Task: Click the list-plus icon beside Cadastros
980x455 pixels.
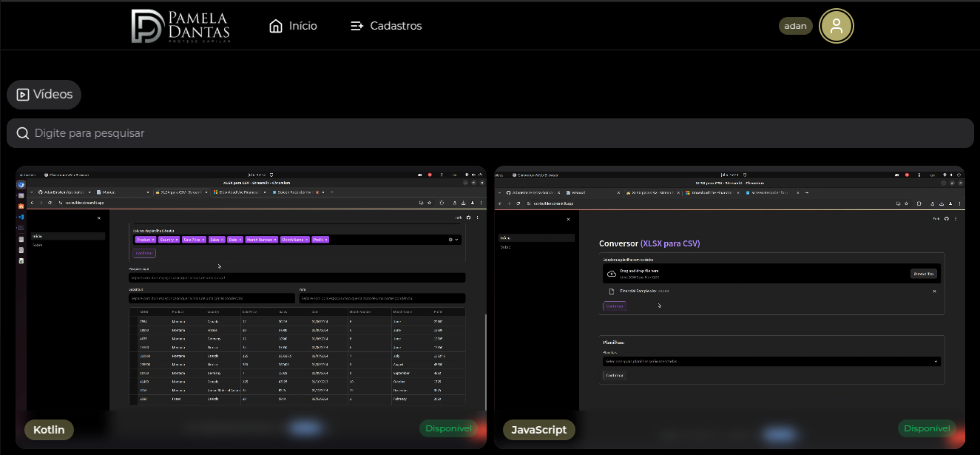Action: [357, 26]
